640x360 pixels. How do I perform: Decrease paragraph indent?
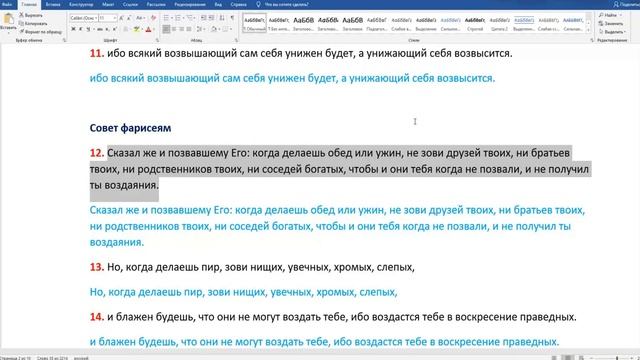click(x=204, y=18)
